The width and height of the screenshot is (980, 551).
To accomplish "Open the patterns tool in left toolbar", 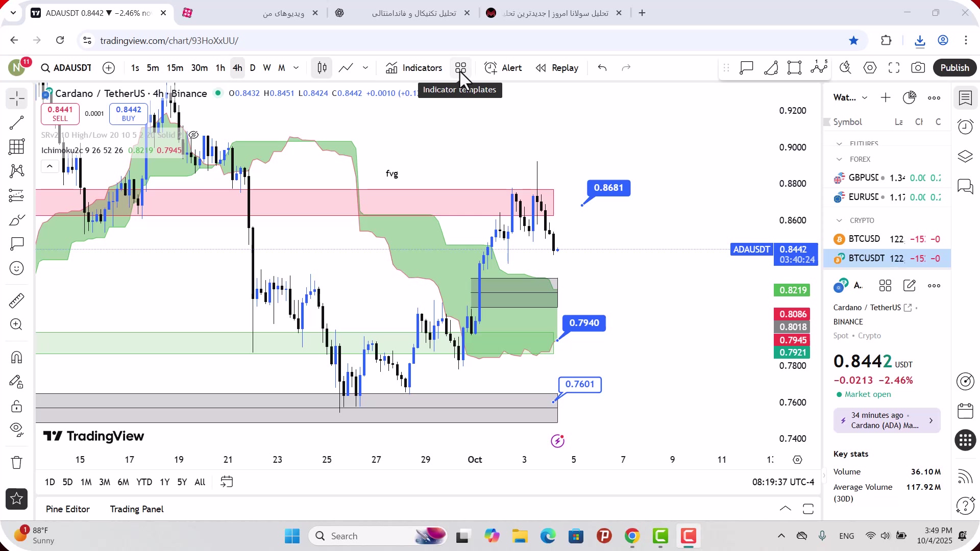I will (17, 171).
